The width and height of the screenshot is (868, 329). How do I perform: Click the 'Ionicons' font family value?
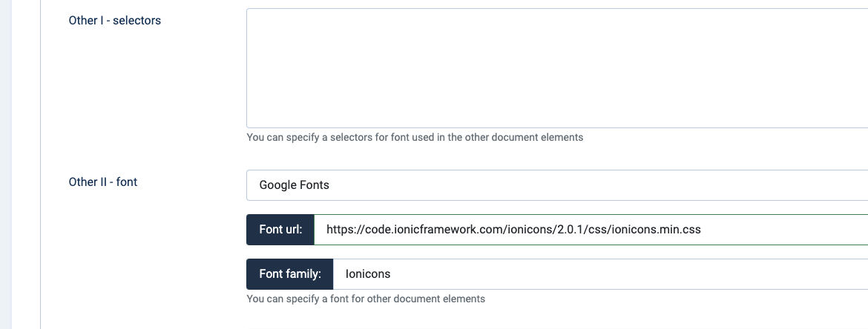point(368,274)
